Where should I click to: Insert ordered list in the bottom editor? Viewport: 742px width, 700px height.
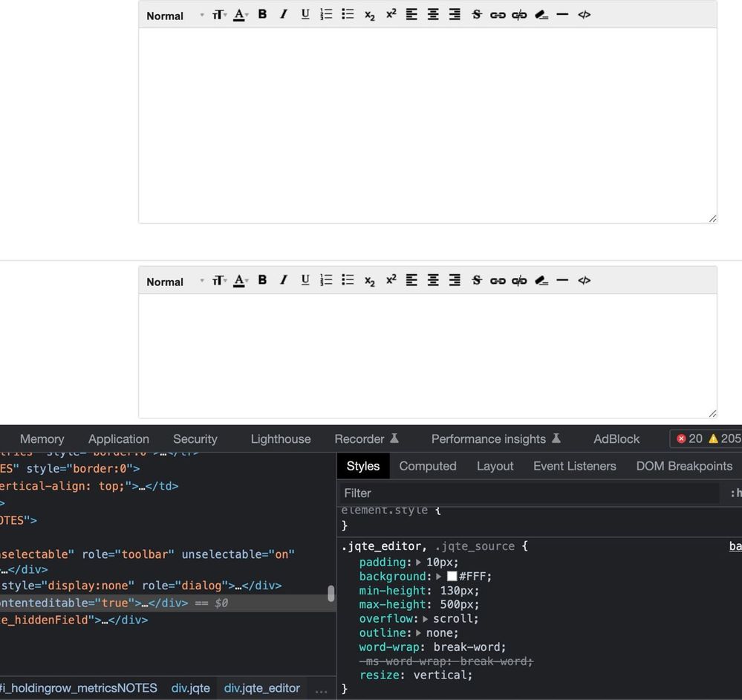tap(327, 280)
